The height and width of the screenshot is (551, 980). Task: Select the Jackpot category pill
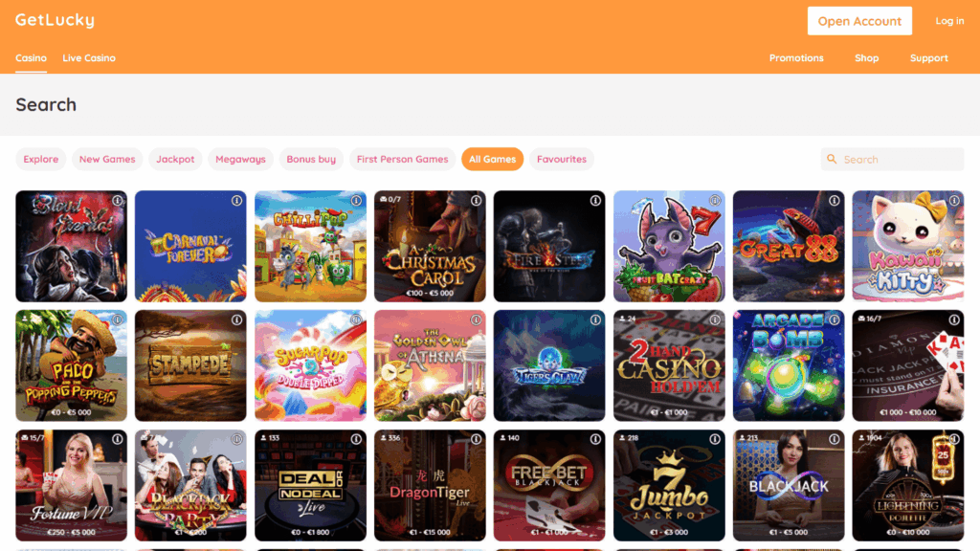coord(175,160)
